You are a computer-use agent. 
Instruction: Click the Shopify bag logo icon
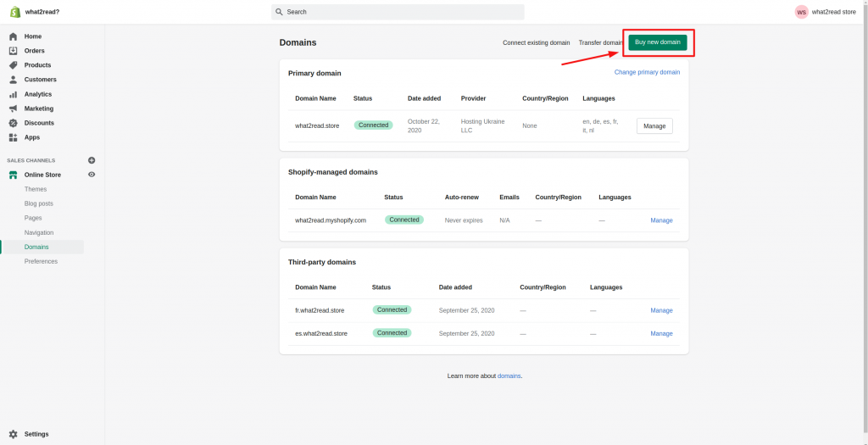click(x=15, y=12)
